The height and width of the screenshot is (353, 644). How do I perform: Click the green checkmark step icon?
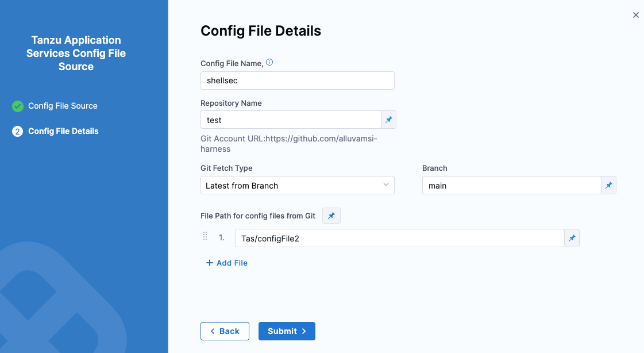[x=18, y=106]
